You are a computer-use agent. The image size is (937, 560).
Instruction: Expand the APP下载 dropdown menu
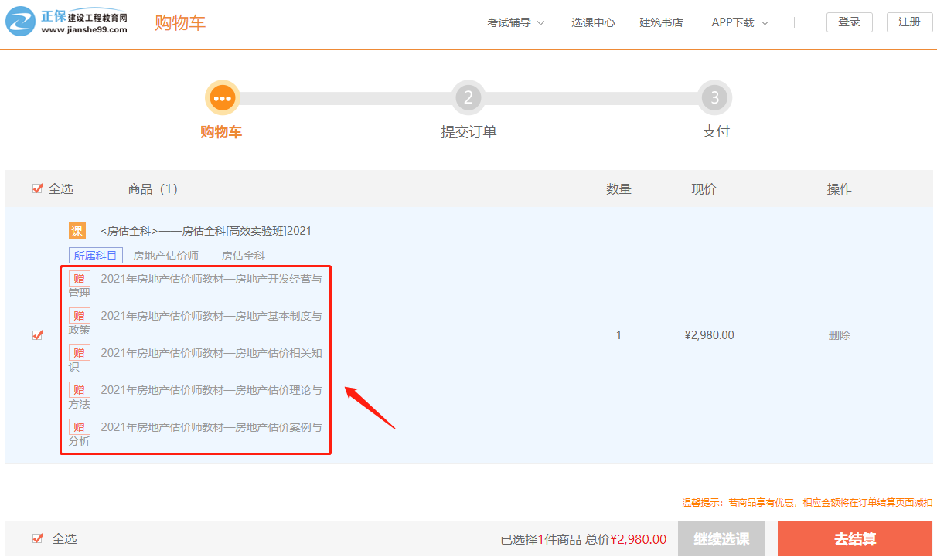coord(740,23)
